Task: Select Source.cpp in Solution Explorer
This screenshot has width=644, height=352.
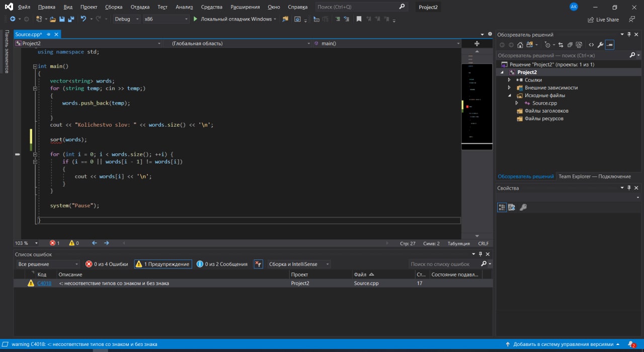Action: pyautogui.click(x=545, y=103)
